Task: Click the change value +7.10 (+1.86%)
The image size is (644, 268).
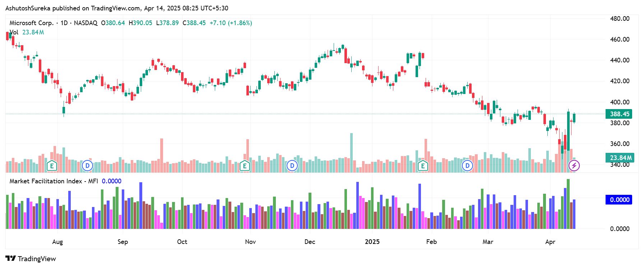Action: click(x=231, y=23)
